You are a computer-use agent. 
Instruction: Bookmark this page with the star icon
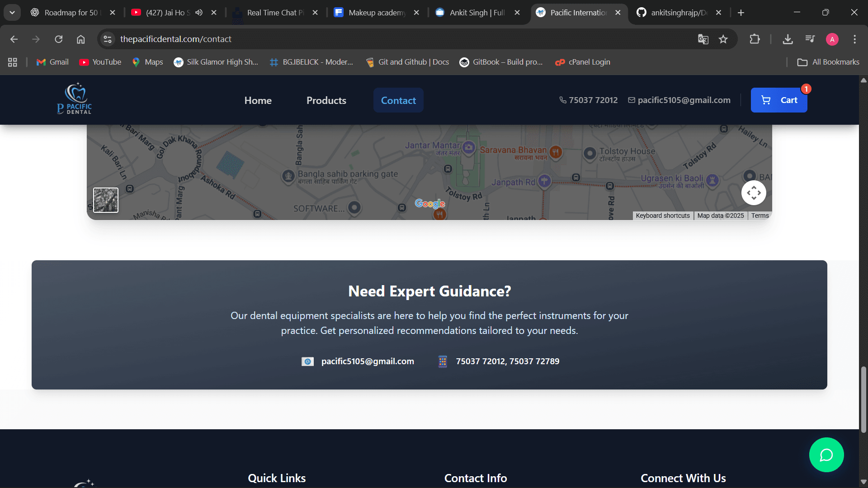point(723,39)
